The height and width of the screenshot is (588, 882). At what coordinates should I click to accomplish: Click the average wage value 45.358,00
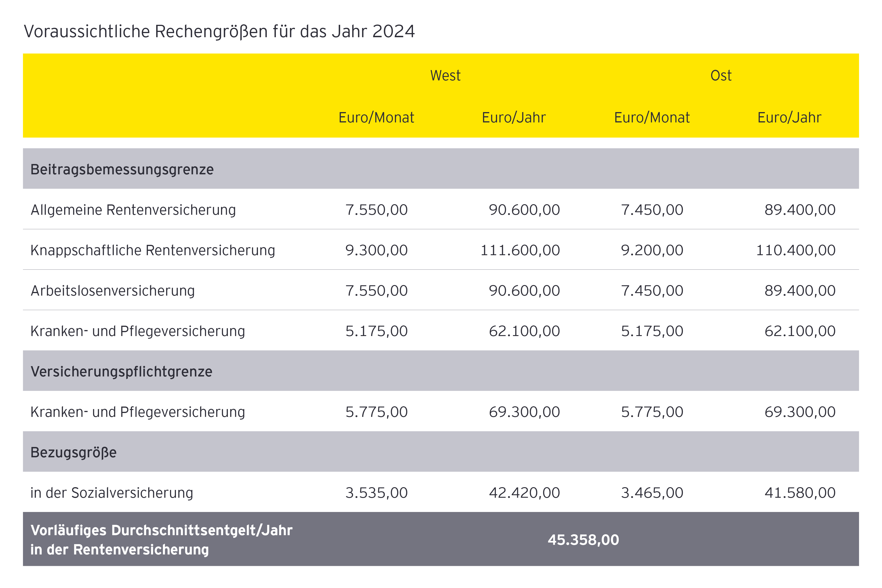[x=583, y=540]
